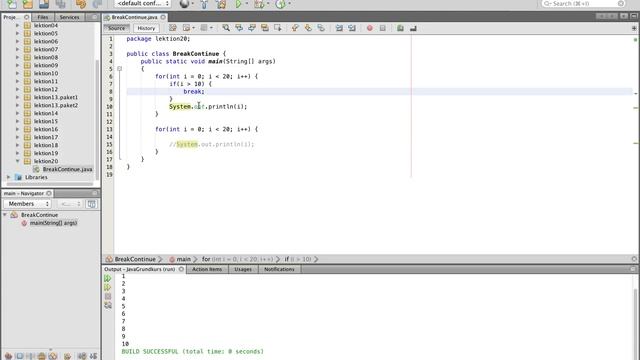Open Debug Project dropdown arrow
The height and width of the screenshot is (360, 640).
click(x=268, y=4)
